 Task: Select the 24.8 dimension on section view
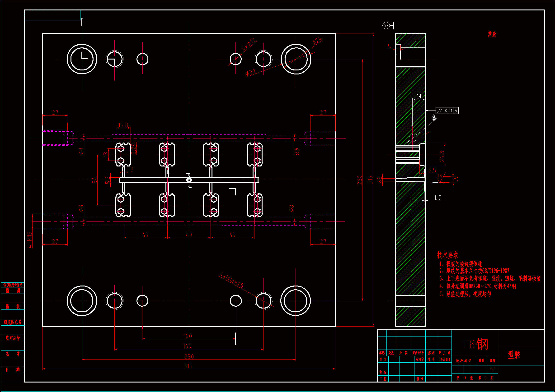pyautogui.click(x=442, y=156)
